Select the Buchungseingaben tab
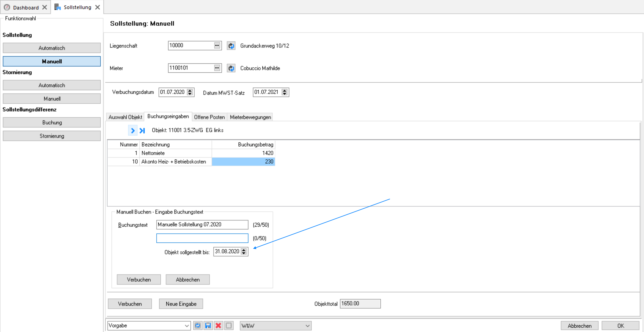 tap(168, 116)
